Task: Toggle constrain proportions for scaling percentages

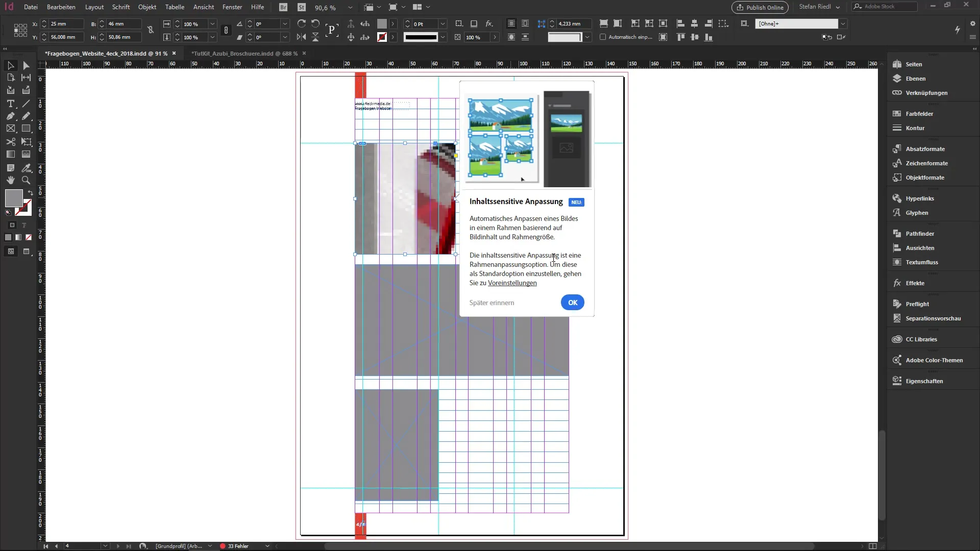Action: (x=226, y=31)
